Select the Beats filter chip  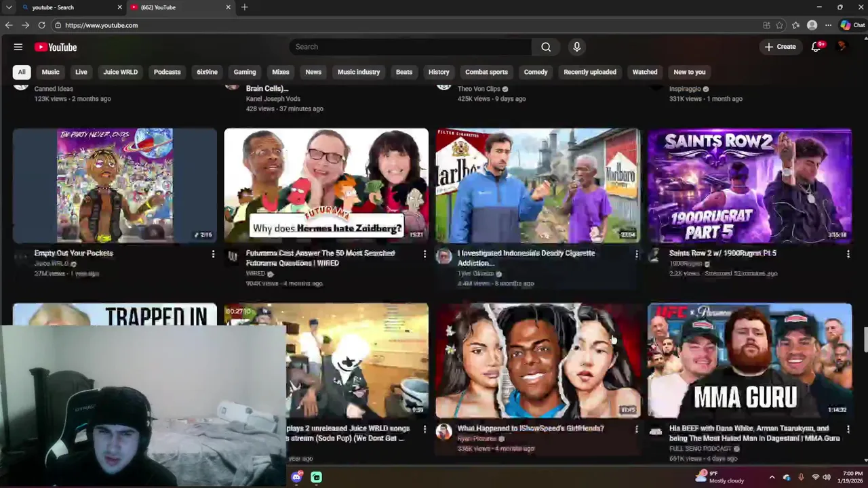(404, 72)
